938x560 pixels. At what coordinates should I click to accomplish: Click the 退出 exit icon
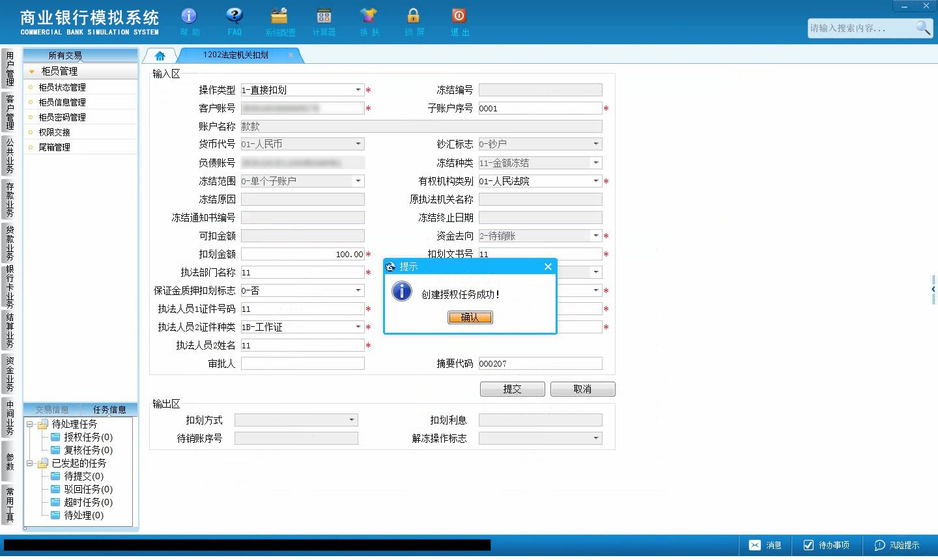point(459,21)
